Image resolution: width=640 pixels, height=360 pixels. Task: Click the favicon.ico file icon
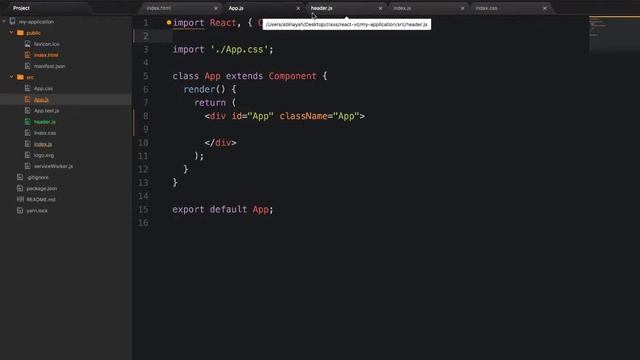tap(27, 44)
